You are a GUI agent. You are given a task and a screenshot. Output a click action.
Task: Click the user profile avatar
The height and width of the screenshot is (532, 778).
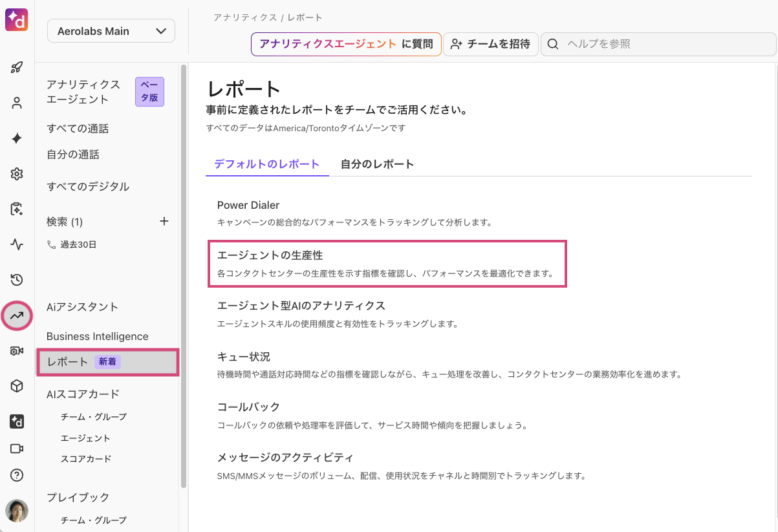click(17, 511)
